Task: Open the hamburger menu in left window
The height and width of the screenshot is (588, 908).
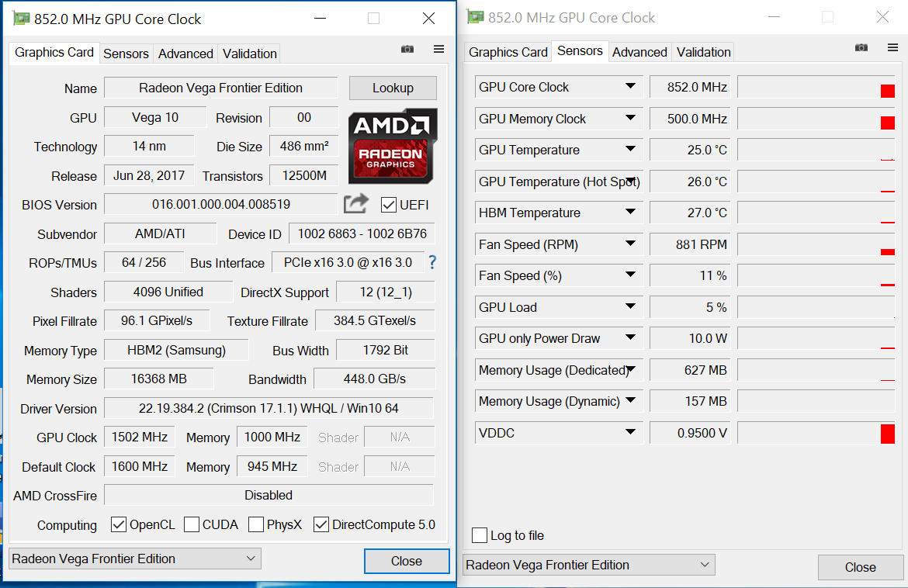Action: click(439, 49)
